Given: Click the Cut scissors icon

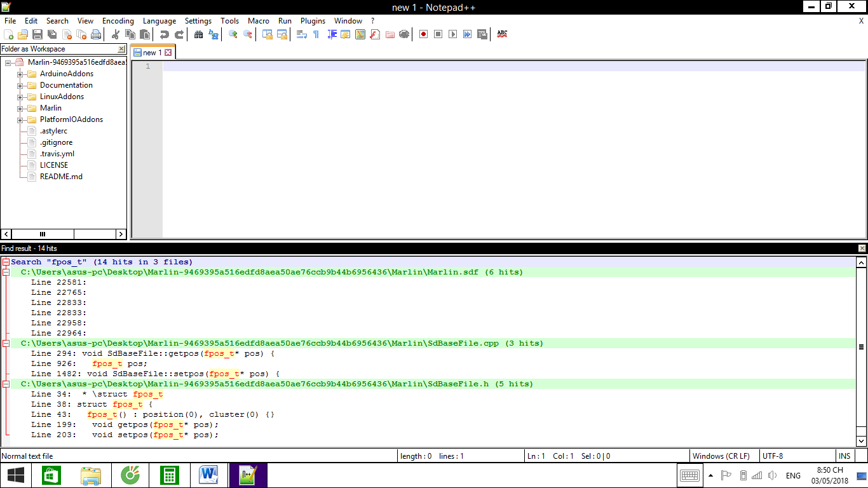Looking at the screenshot, I should pyautogui.click(x=116, y=34).
